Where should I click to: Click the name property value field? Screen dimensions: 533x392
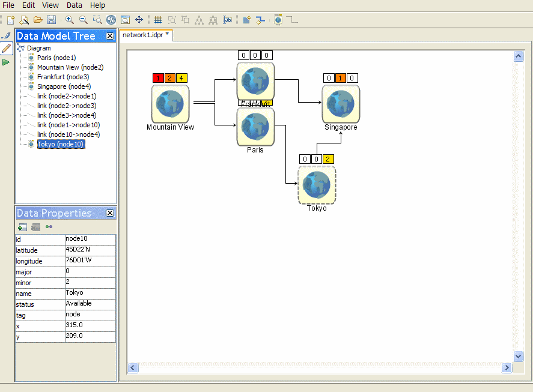pyautogui.click(x=90, y=293)
